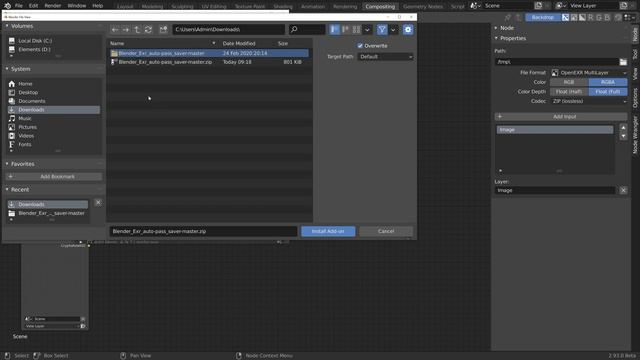Go up to parent directory
640x360 pixels.
pyautogui.click(x=137, y=29)
